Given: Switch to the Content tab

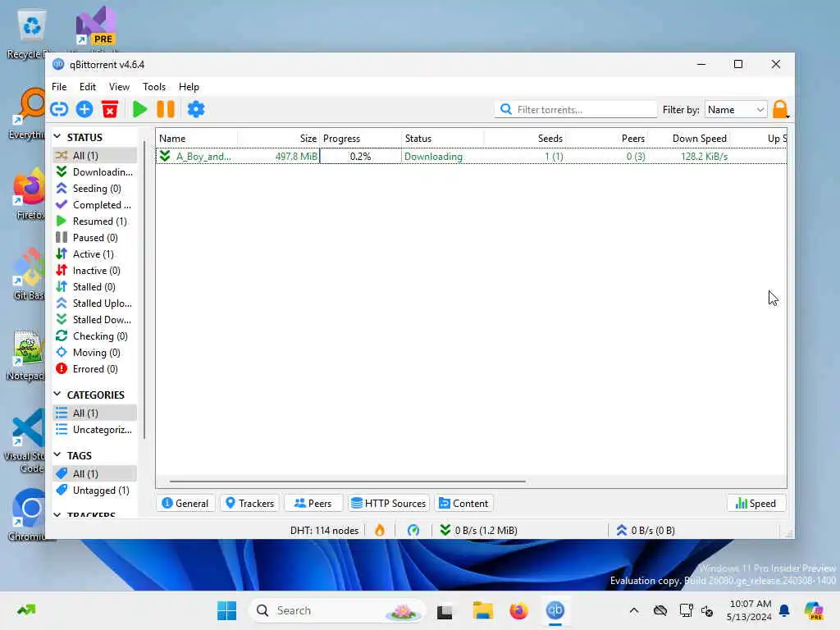Looking at the screenshot, I should point(464,504).
